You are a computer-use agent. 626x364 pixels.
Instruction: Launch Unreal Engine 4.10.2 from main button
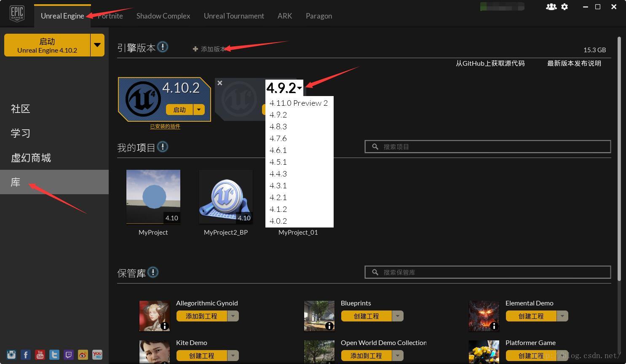point(47,45)
